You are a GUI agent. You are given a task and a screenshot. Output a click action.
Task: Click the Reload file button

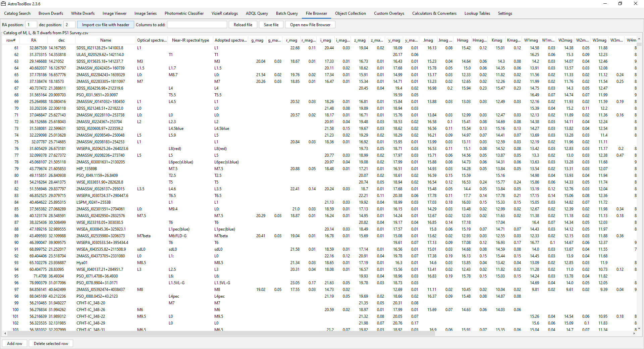243,25
